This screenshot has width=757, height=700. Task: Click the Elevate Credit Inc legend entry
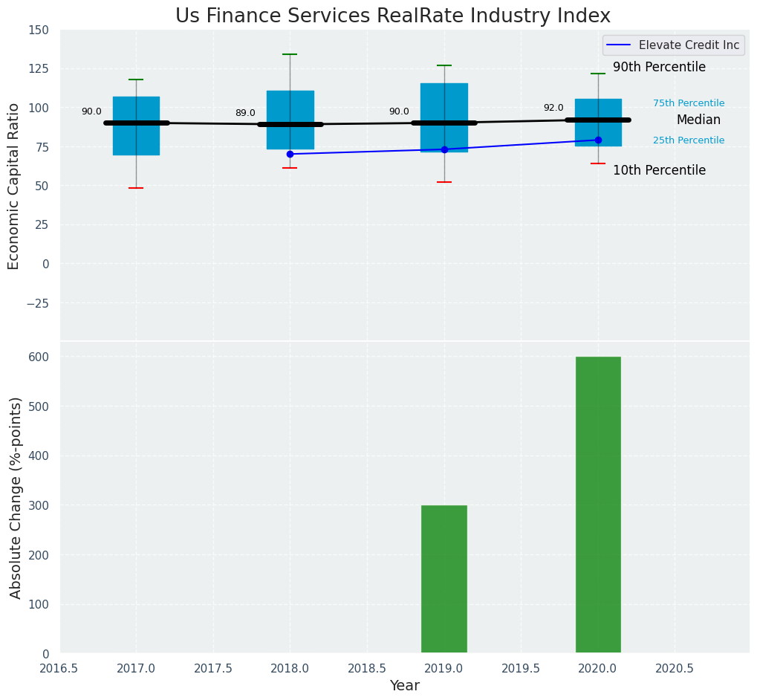pyautogui.click(x=689, y=45)
